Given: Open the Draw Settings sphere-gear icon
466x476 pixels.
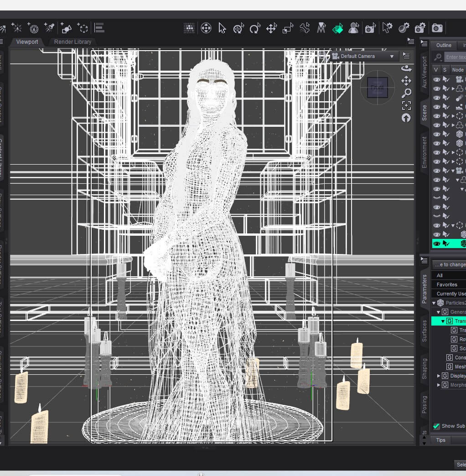Looking at the screenshot, I should click(404, 28).
